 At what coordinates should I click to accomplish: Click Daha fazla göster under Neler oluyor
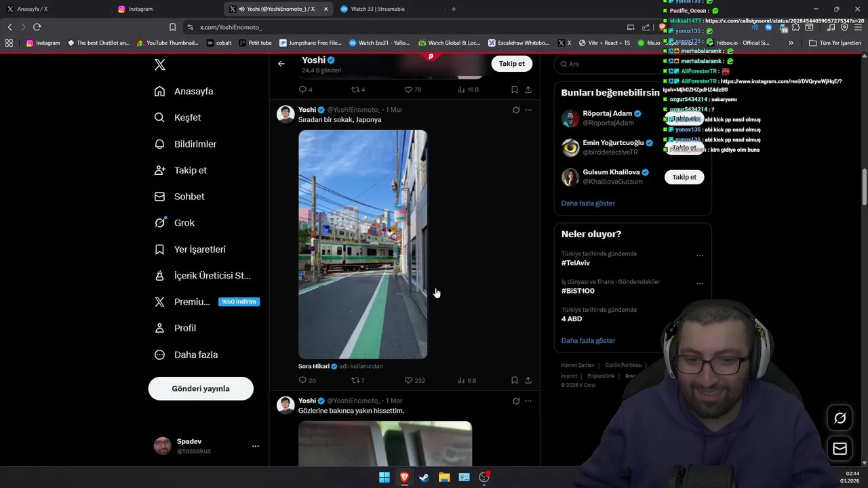click(588, 340)
